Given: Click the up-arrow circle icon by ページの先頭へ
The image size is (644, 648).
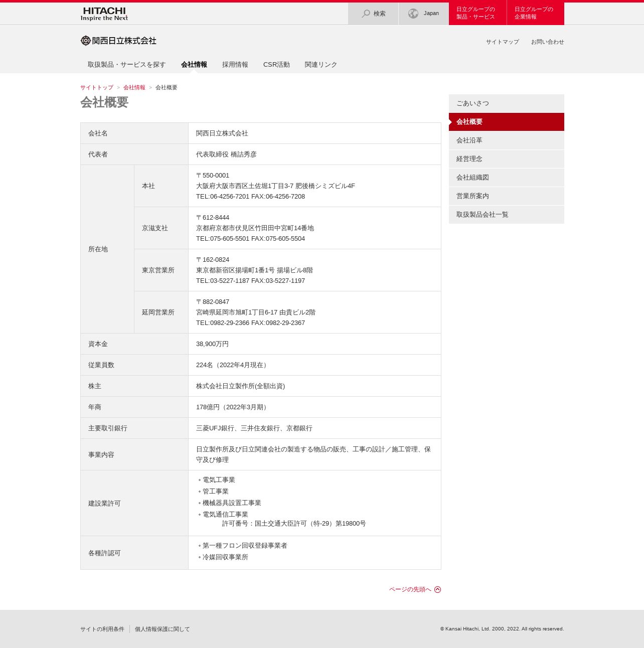Looking at the screenshot, I should (x=438, y=589).
